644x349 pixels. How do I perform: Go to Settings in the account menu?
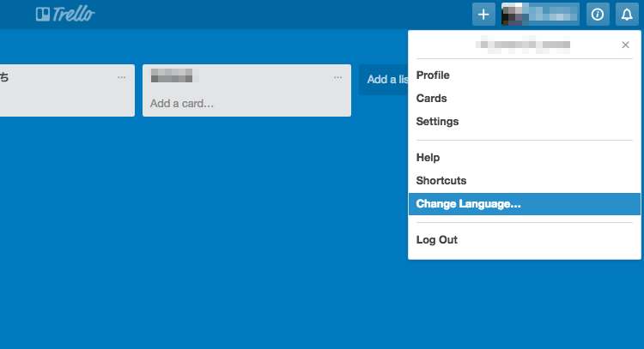[437, 122]
